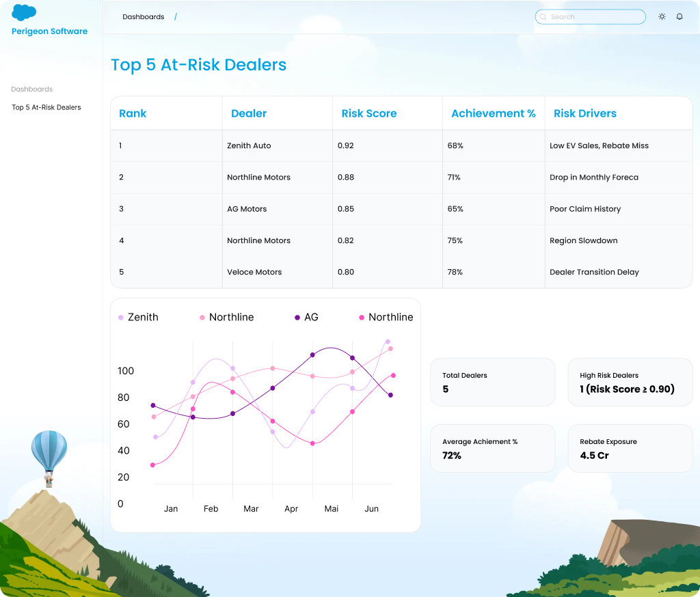Go to Dashboards breadcrumb link
The width and height of the screenshot is (700, 597).
click(144, 17)
